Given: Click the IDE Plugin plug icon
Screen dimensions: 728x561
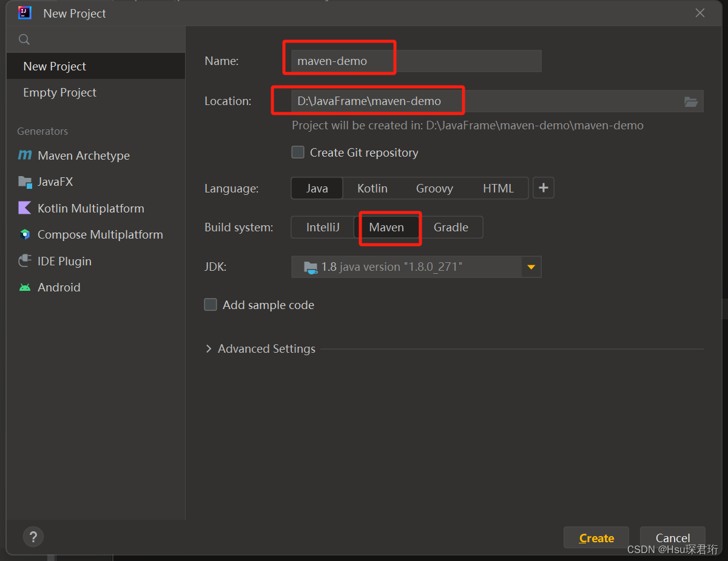Looking at the screenshot, I should (x=25, y=261).
